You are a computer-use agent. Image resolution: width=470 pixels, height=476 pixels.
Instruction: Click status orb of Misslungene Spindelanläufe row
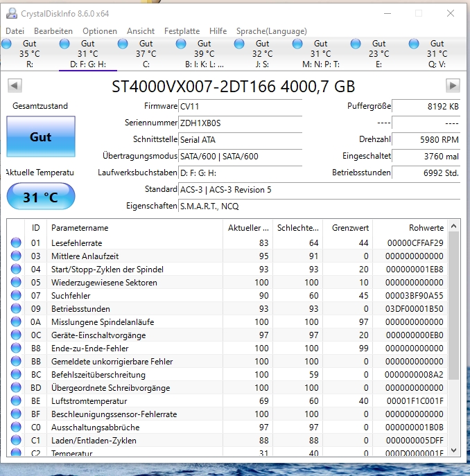point(16,321)
